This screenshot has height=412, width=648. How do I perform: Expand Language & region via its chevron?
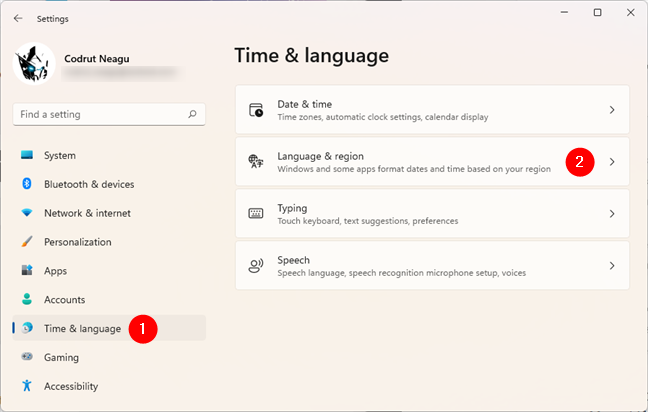[612, 162]
